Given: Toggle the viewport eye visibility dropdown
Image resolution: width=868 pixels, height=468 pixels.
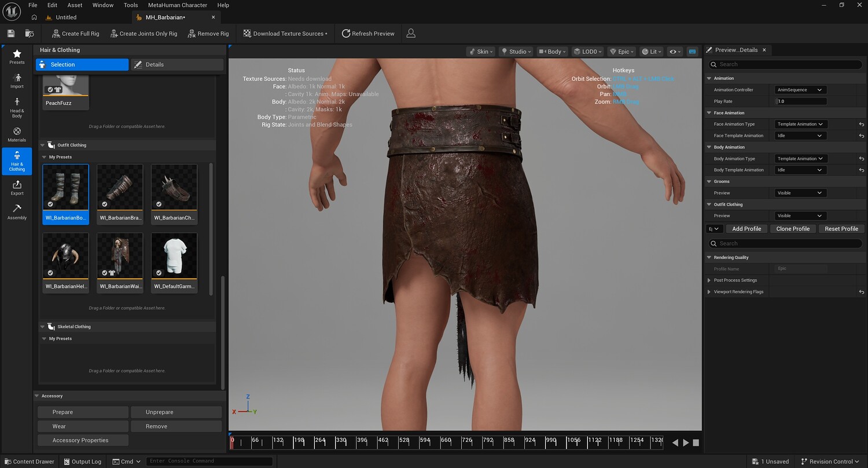Looking at the screenshot, I should 674,52.
